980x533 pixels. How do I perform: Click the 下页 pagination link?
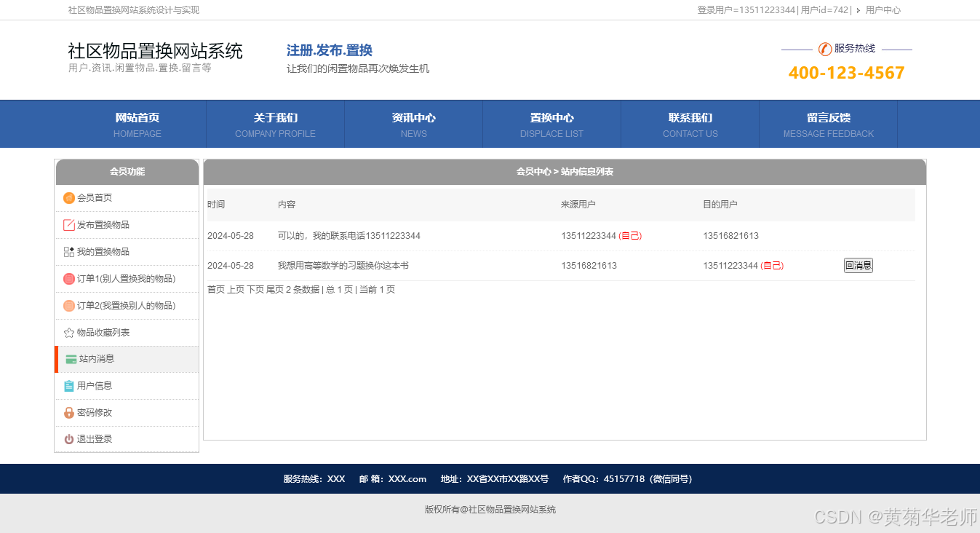click(255, 290)
